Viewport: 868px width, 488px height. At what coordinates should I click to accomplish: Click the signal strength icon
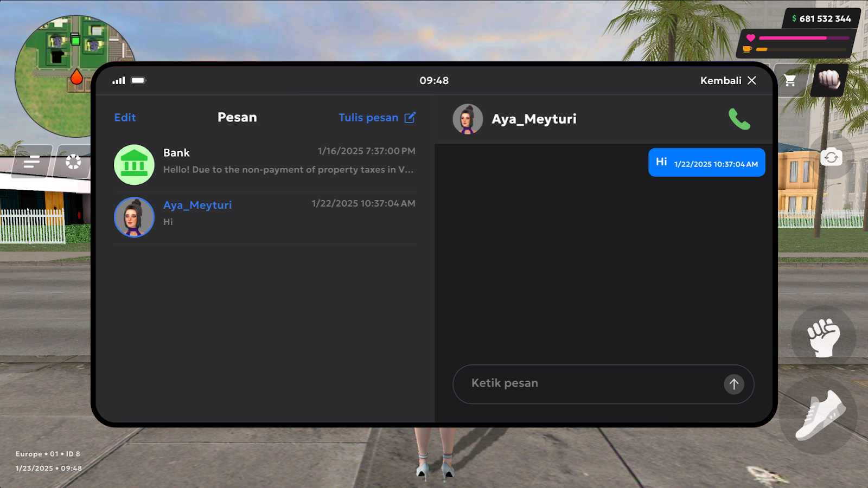[118, 80]
